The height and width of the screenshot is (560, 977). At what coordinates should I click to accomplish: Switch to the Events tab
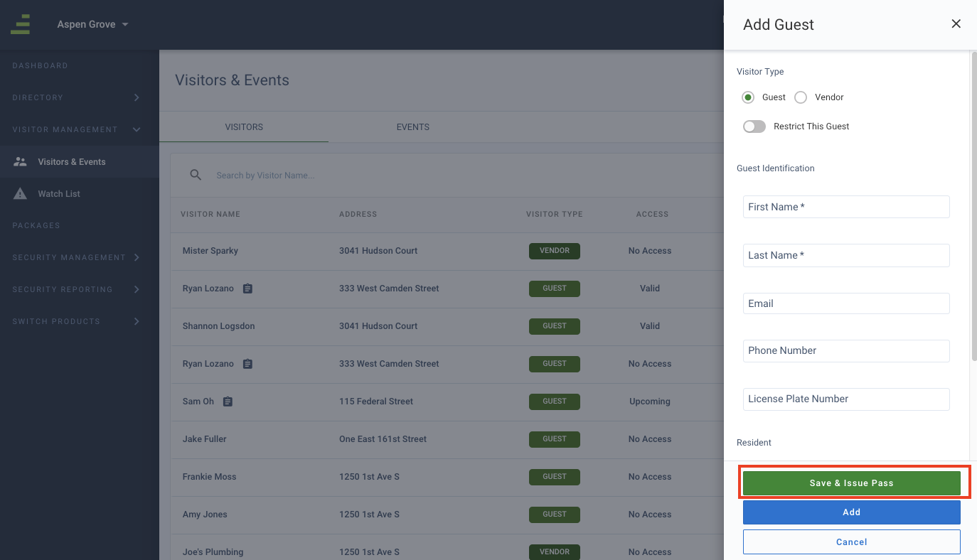[x=412, y=127]
